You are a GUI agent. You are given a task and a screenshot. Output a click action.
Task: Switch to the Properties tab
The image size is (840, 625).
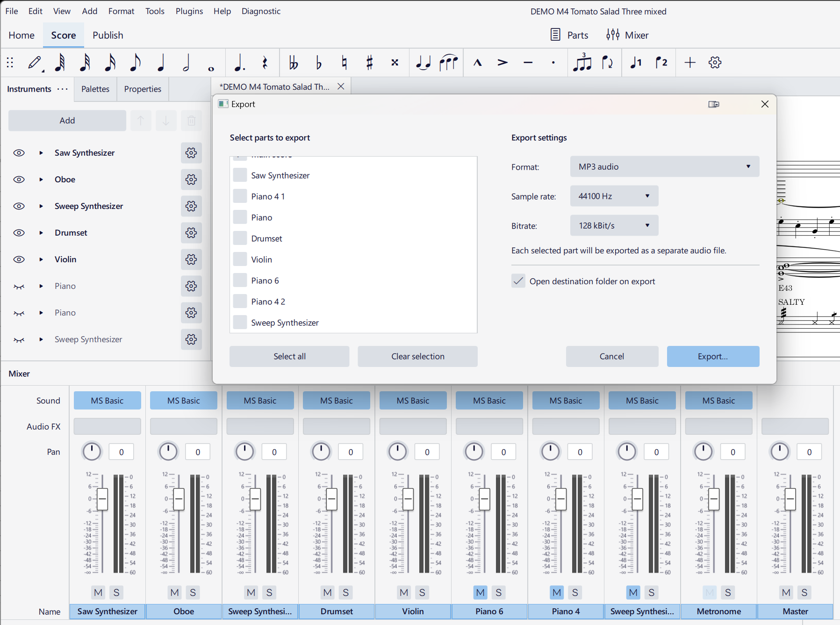pos(143,89)
